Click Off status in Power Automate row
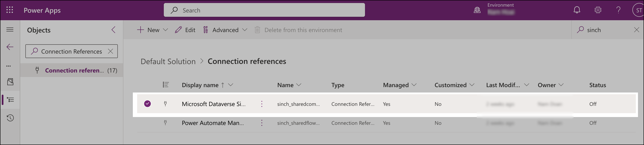 click(x=593, y=123)
